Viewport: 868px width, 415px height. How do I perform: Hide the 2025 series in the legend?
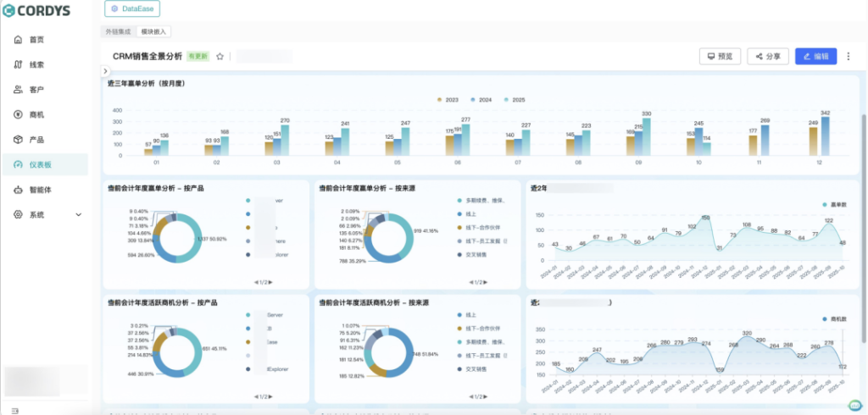[514, 99]
